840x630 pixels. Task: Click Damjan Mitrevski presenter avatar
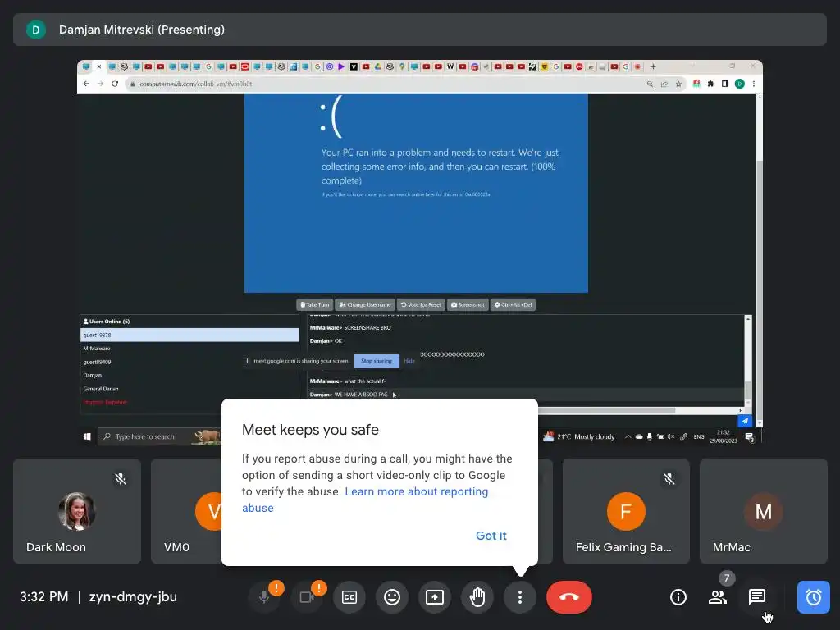[x=36, y=30]
